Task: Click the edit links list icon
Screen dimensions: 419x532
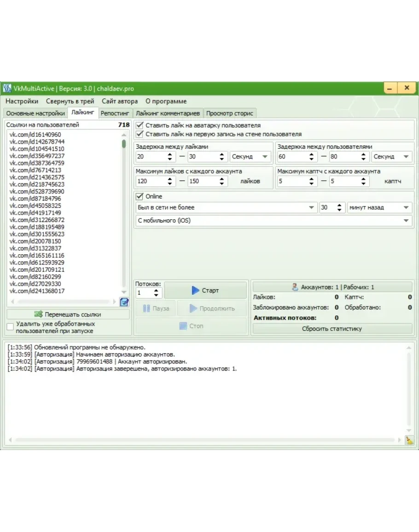Action: 124,302
